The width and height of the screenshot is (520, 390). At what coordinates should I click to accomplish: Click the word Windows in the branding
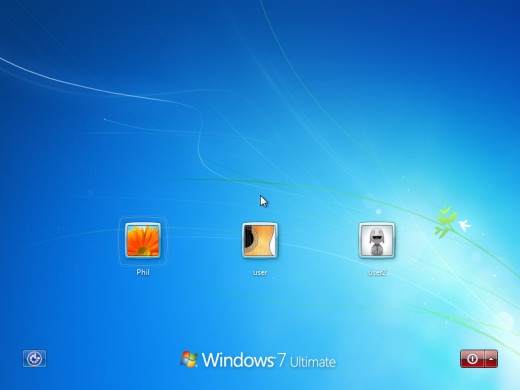(x=238, y=360)
